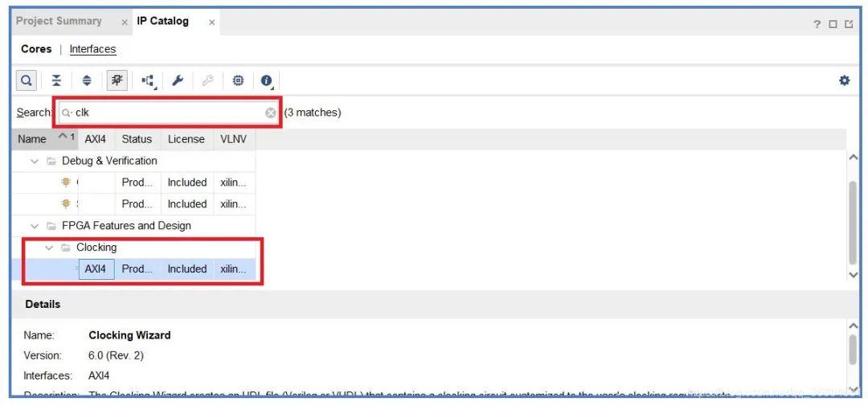Click the version text 6.0 (Rev. 2)
868x406 pixels.
click(116, 355)
